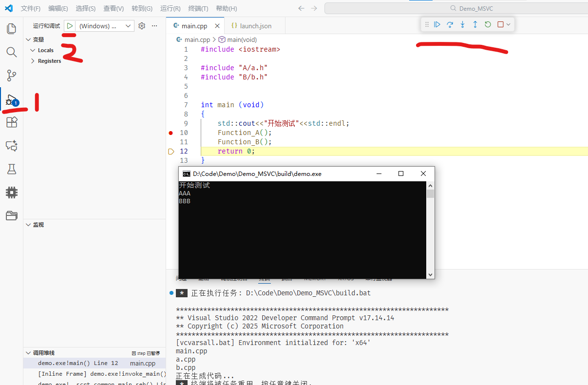This screenshot has height=385, width=588.
Task: Open the Explorer view in activity bar
Action: click(x=11, y=29)
